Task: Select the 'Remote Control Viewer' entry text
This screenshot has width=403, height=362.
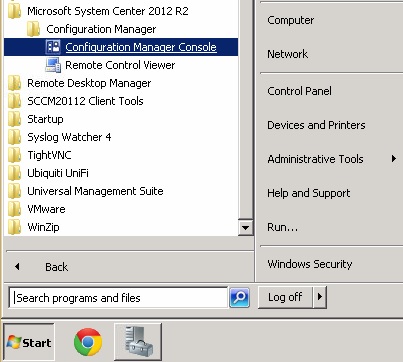Action: click(120, 65)
